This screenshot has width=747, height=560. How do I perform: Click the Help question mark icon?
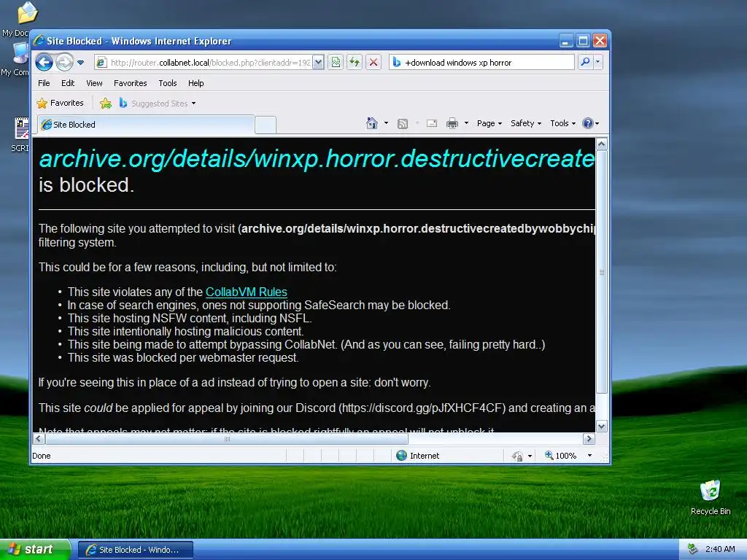coord(589,123)
